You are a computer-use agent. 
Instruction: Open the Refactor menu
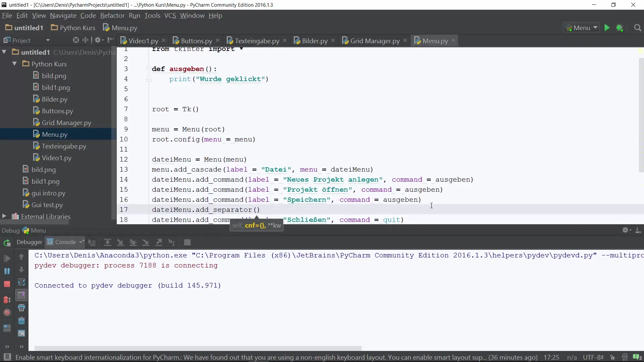click(112, 15)
